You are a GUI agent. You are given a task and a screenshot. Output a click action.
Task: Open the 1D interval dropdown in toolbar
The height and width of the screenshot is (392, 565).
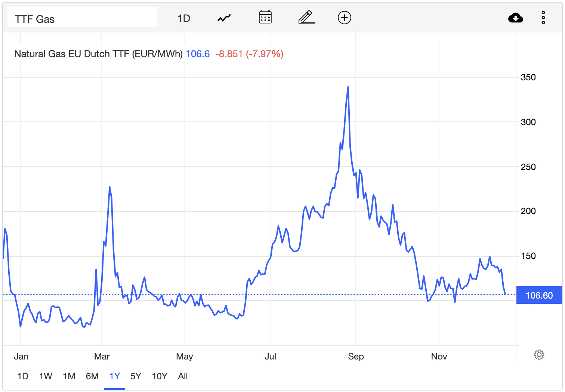coord(184,18)
